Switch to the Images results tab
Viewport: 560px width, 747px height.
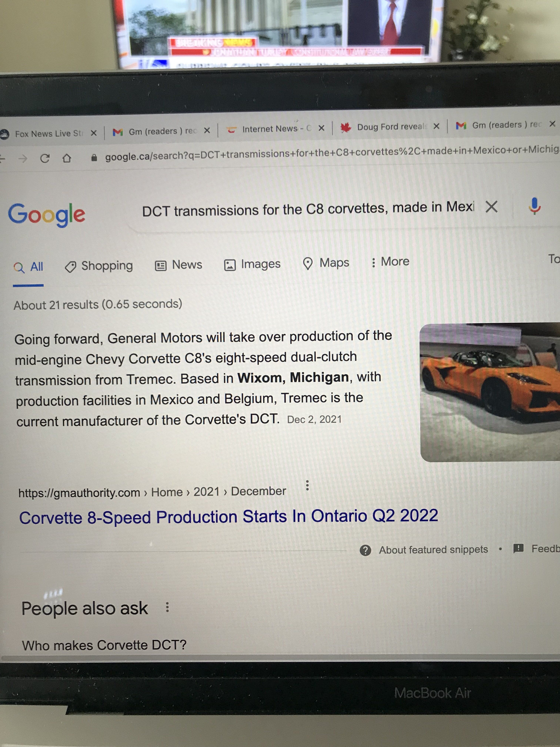pyautogui.click(x=252, y=264)
